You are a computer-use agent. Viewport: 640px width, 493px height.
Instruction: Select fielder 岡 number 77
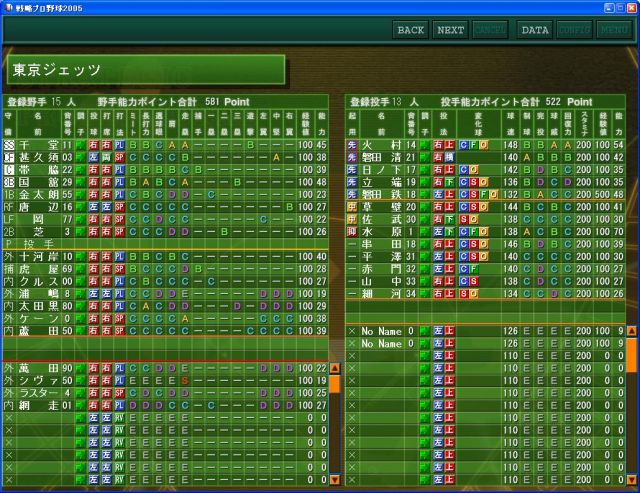pos(165,220)
